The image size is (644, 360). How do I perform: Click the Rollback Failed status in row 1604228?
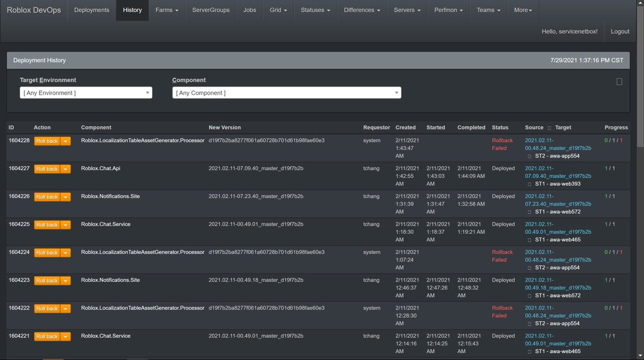502,144
